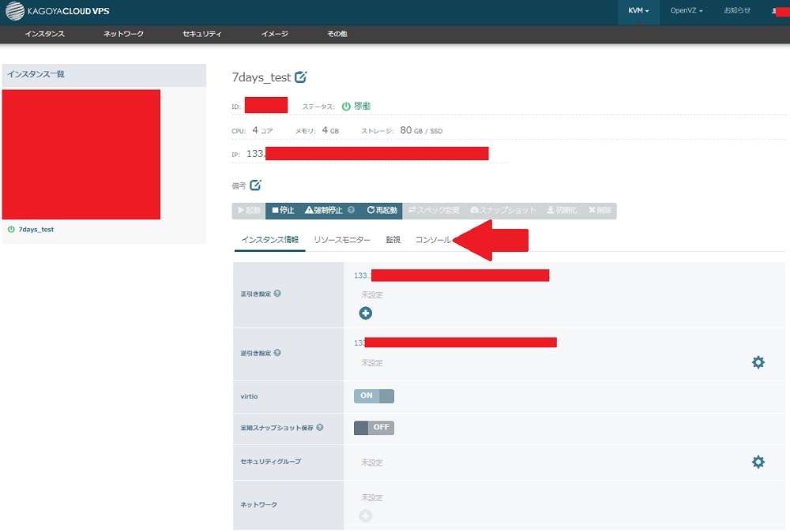
Task: Click the edit icon next to 備考
Action: 255,185
